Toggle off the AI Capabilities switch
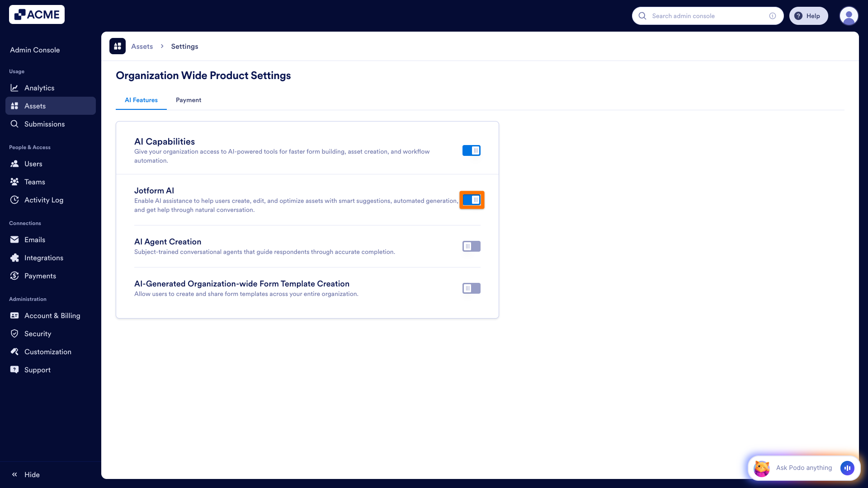The width and height of the screenshot is (868, 488). point(471,150)
